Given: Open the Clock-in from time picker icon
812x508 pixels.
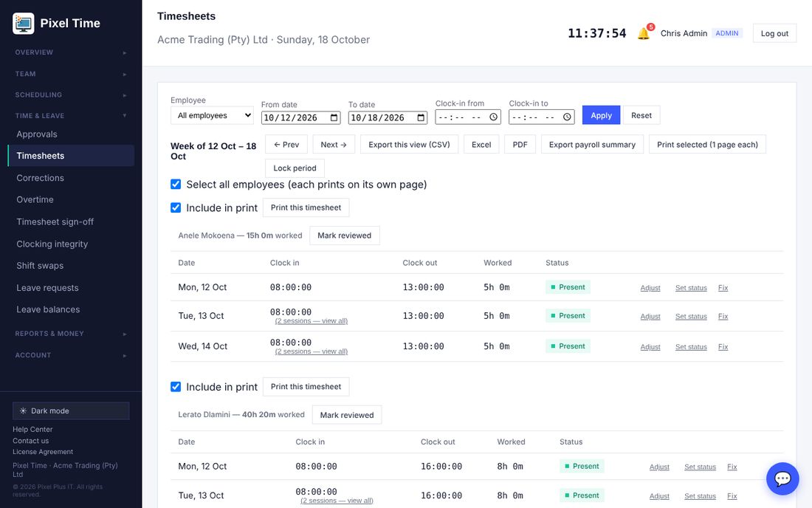Looking at the screenshot, I should click(x=494, y=117).
